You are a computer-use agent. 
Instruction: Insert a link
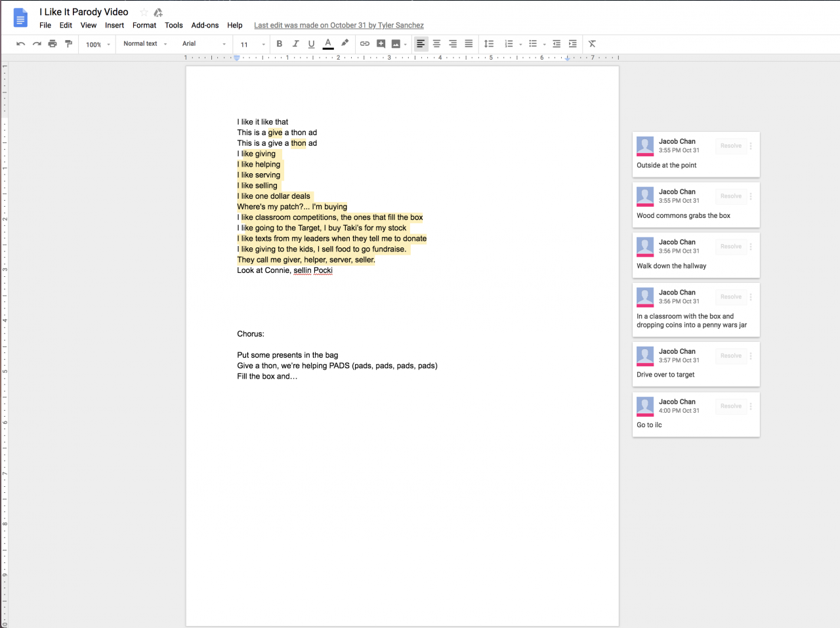point(365,44)
